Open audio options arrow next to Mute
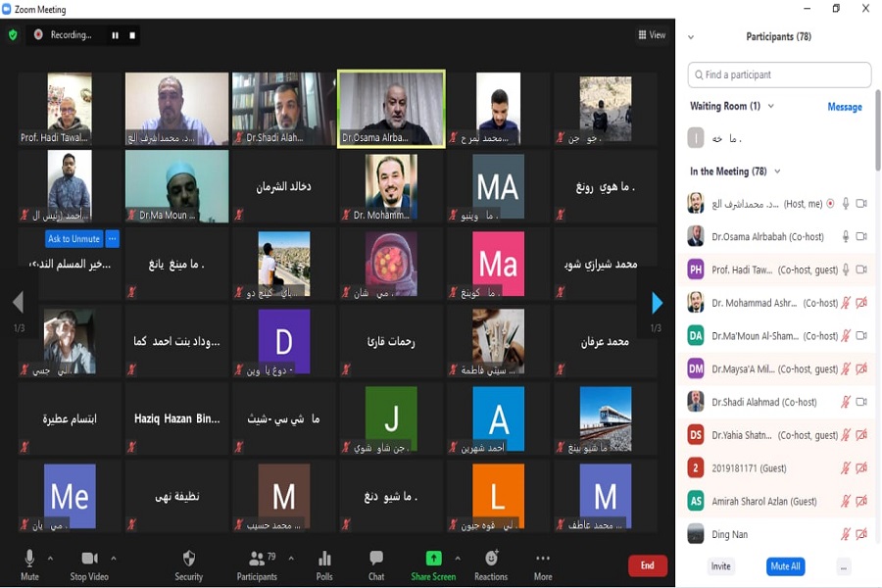 tap(51, 559)
